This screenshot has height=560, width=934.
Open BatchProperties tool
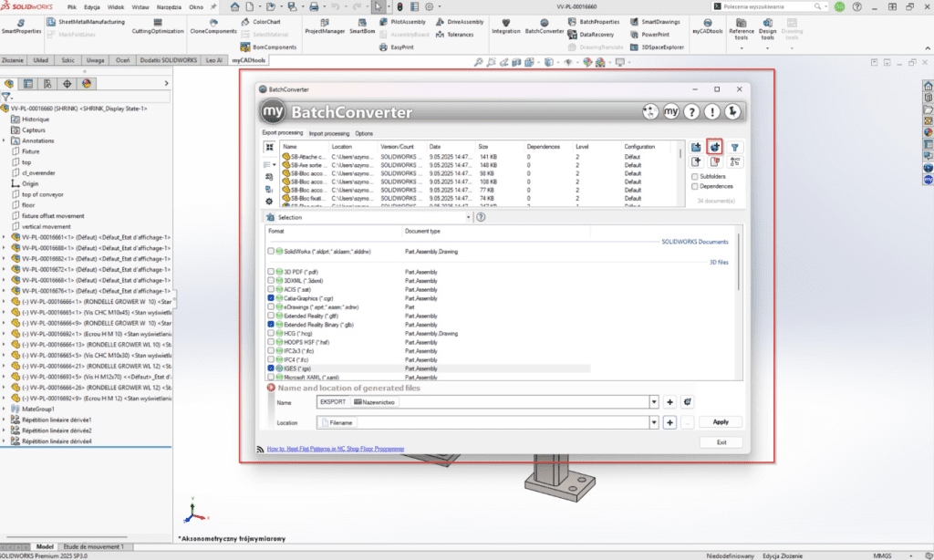pos(594,22)
